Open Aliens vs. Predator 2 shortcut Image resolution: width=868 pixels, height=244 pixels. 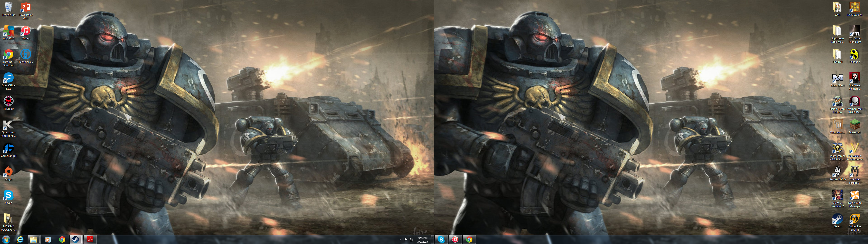(x=837, y=199)
